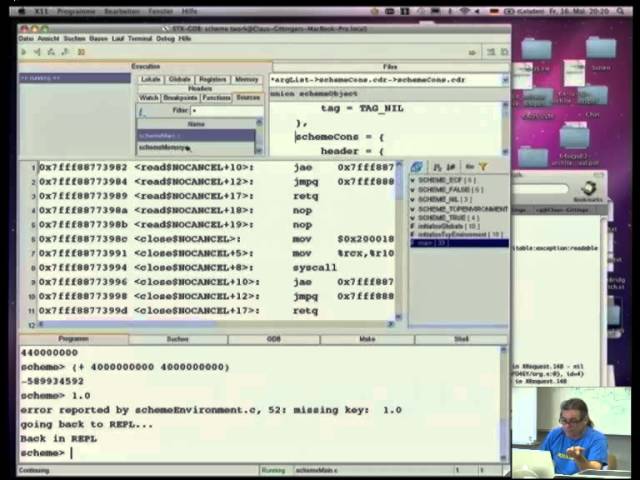The image size is (640, 480).
Task: Select the highlighted schemeMain source row
Action: tap(196, 136)
